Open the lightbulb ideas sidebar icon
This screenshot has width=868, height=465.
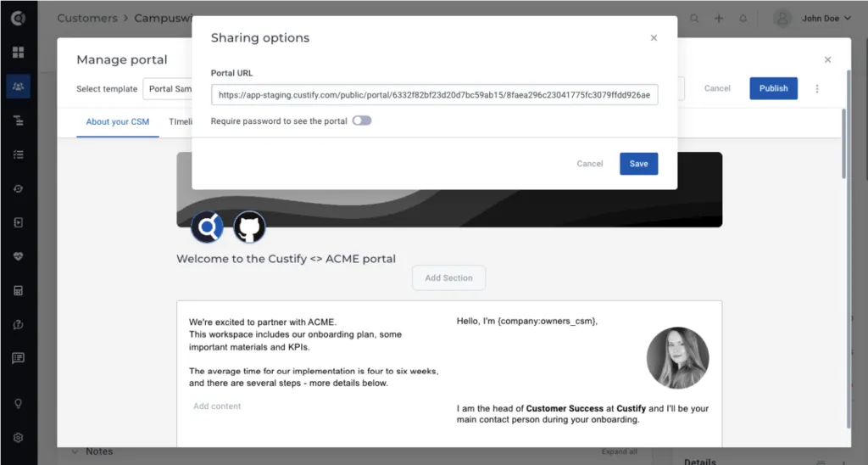19,403
